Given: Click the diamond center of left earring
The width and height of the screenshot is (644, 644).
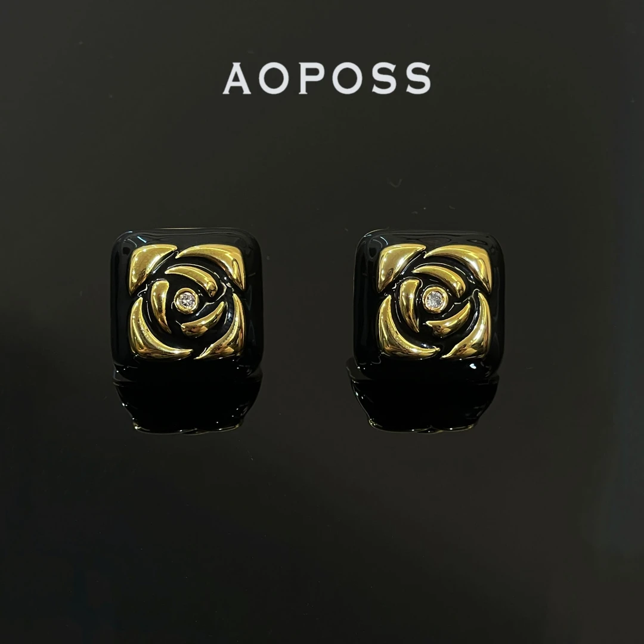Looking at the screenshot, I should pos(187,301).
